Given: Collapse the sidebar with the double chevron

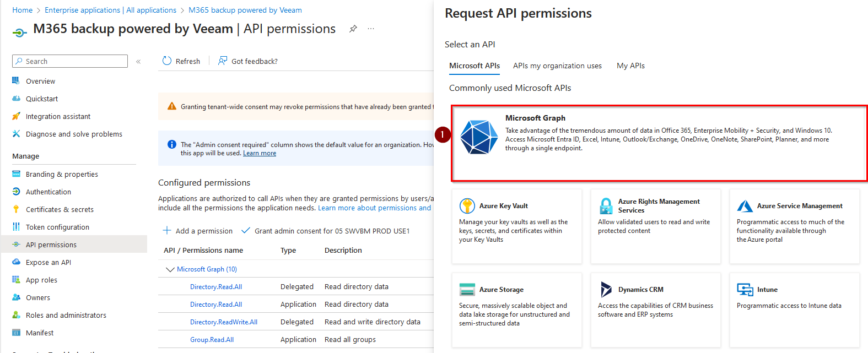Looking at the screenshot, I should (x=138, y=62).
